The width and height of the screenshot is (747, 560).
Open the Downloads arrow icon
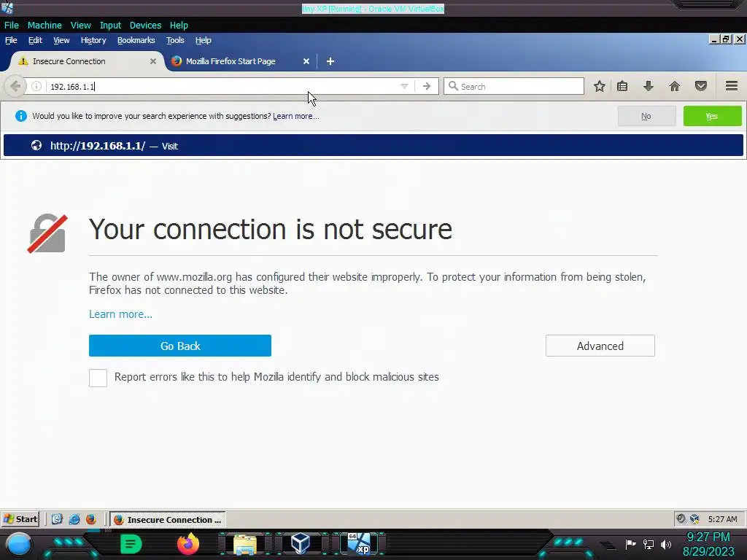click(648, 86)
